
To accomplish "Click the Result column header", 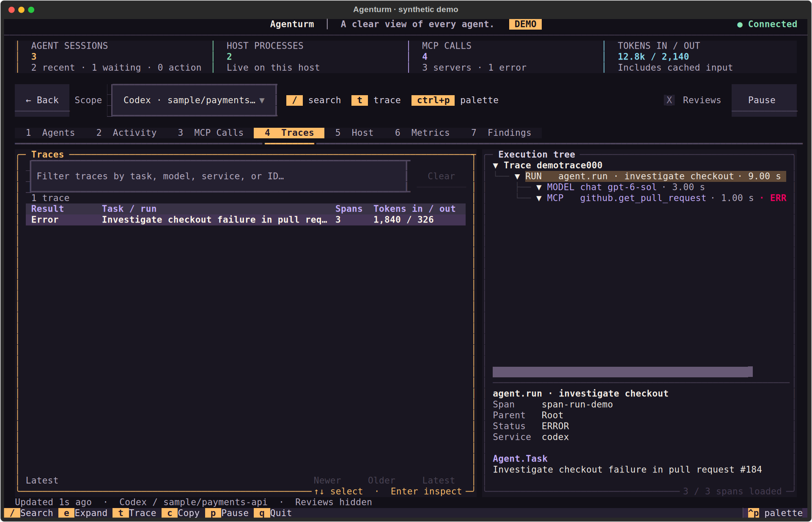I will point(47,209).
